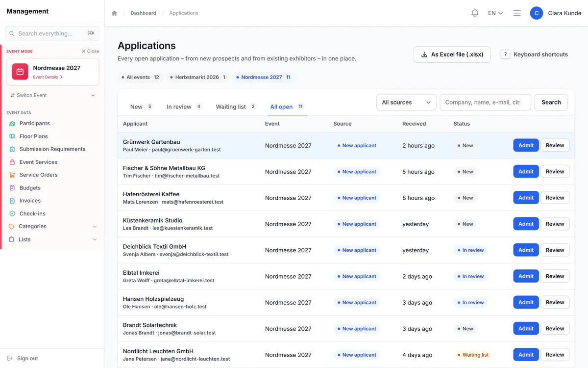Click the Management title
The image size is (588, 368).
[x=27, y=11]
